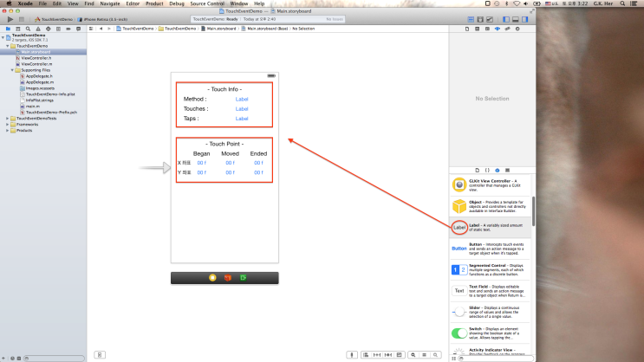Click the Exit icon in the scene dock
The width and height of the screenshot is (644, 362).
pos(244,278)
